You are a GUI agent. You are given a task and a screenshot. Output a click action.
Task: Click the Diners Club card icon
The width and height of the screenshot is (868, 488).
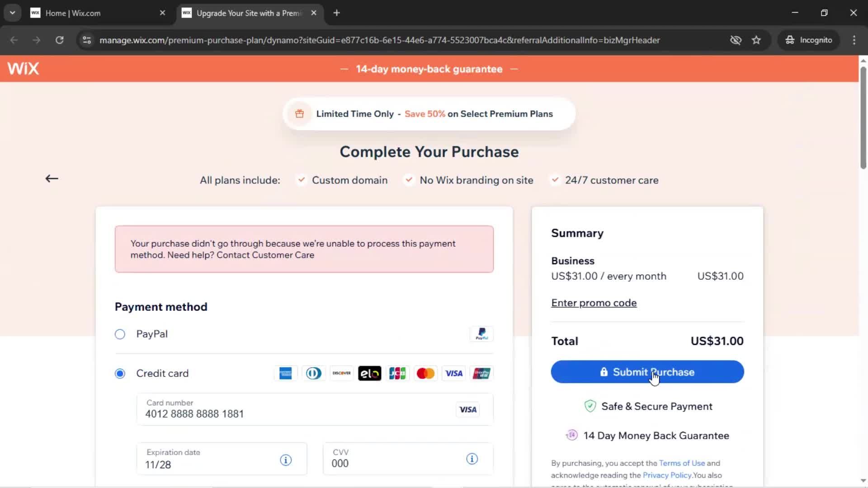click(313, 373)
